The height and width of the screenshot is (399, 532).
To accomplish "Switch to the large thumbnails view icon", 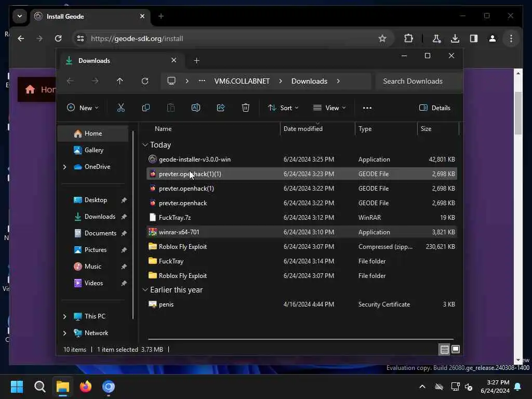I will (x=456, y=349).
